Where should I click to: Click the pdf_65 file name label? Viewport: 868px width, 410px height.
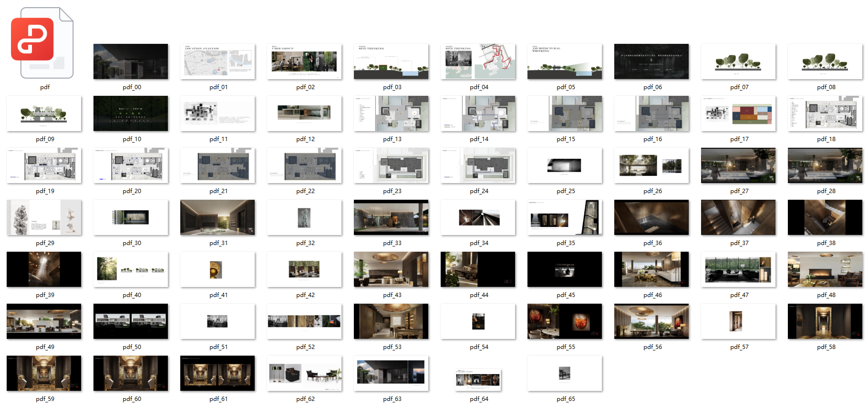[x=566, y=399]
